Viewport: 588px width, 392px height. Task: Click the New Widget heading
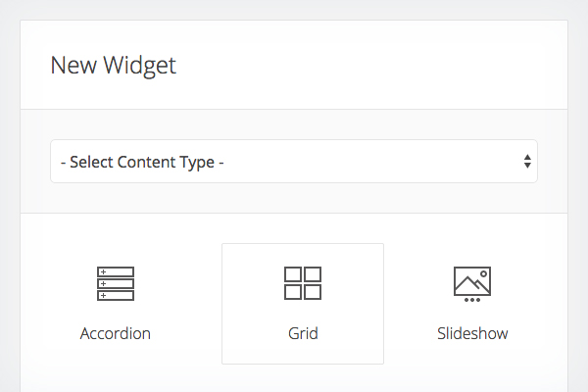(x=114, y=66)
